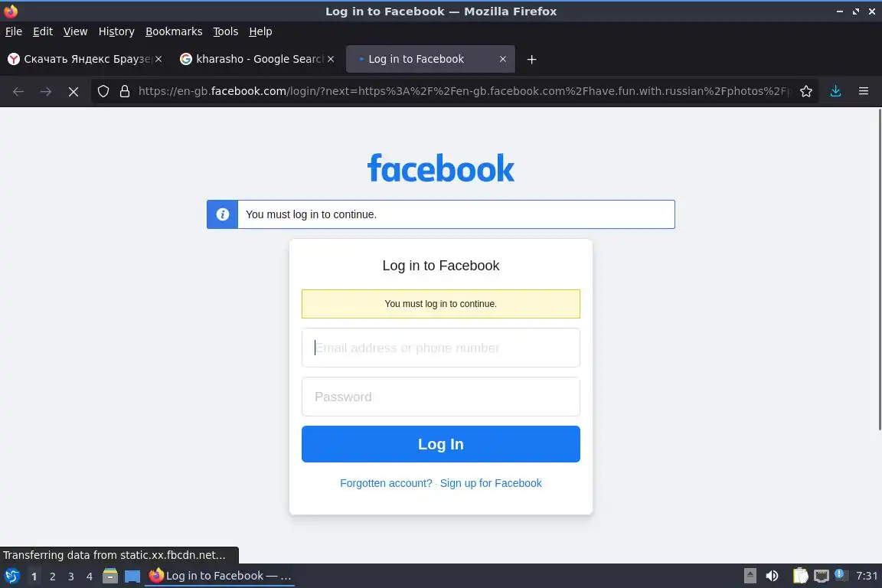The height and width of the screenshot is (588, 882).
Task: Click the update notification tray icon
Action: point(840,574)
